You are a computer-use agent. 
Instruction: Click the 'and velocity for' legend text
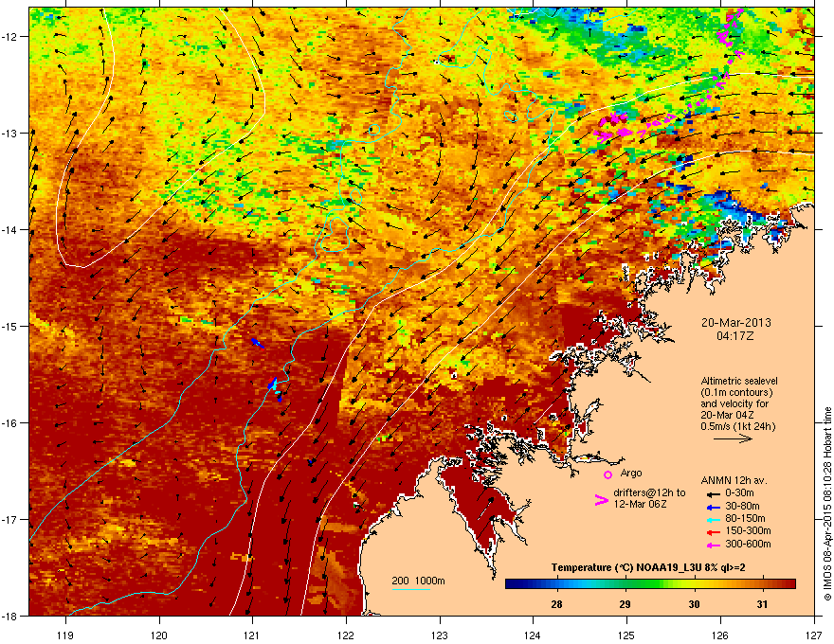pos(734,403)
